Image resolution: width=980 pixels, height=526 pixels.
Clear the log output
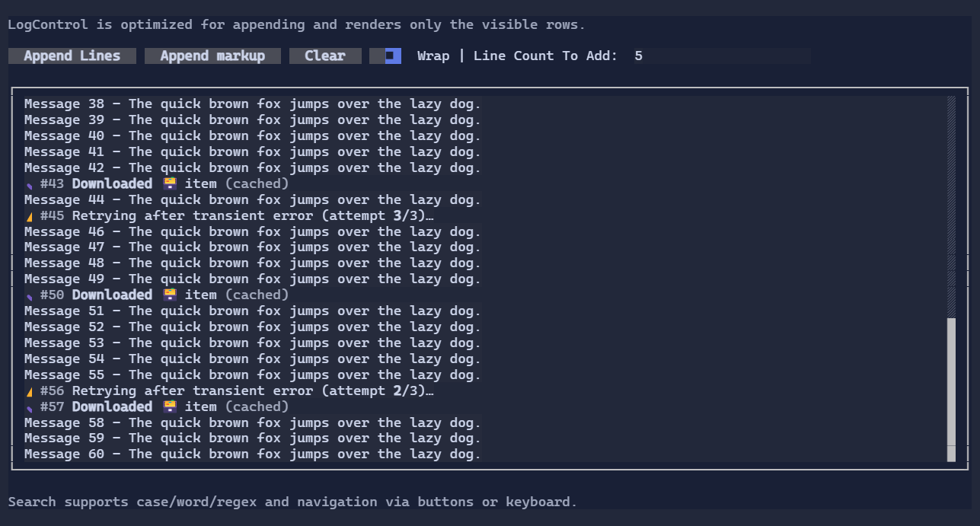pyautogui.click(x=325, y=56)
